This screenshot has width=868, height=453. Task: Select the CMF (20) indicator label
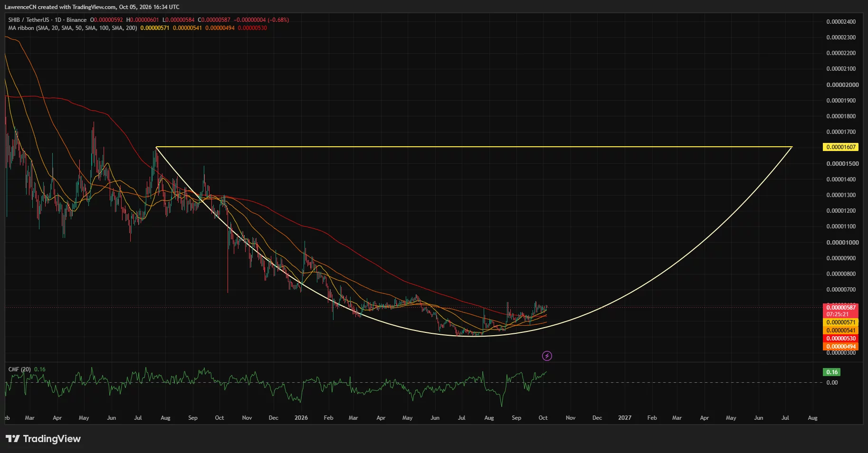(x=19, y=369)
